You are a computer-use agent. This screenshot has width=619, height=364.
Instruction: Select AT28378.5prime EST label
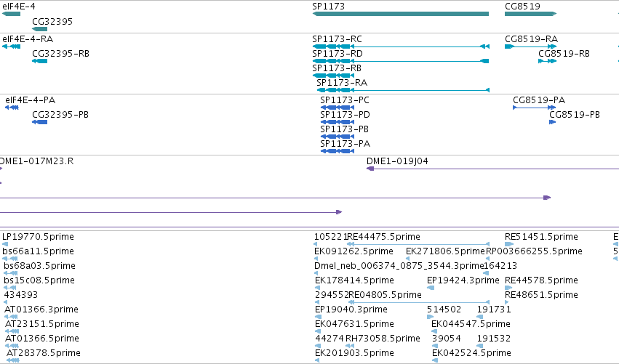coord(44,353)
